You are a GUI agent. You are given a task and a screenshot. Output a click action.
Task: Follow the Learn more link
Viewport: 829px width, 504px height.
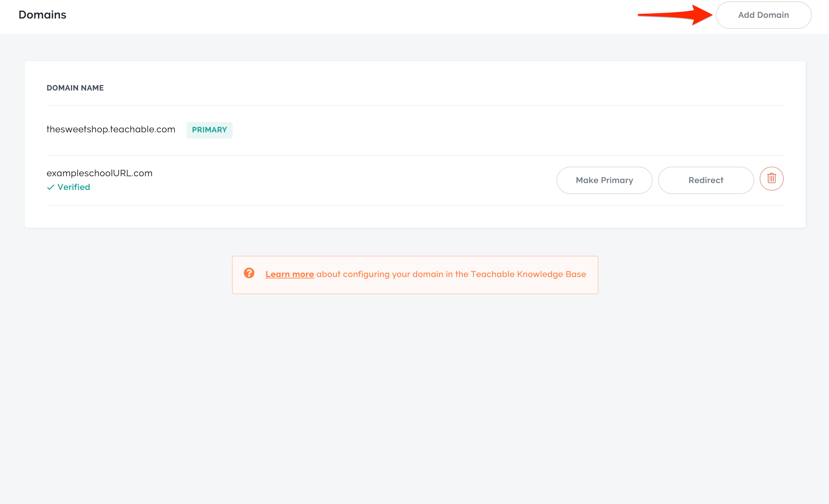click(290, 274)
